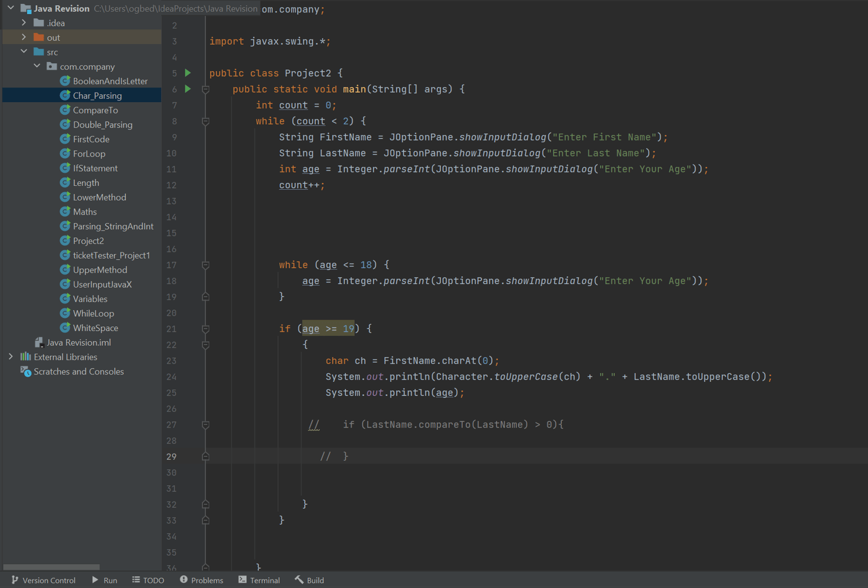Open the FirstCode class
The width and height of the screenshot is (868, 588).
pos(91,139)
